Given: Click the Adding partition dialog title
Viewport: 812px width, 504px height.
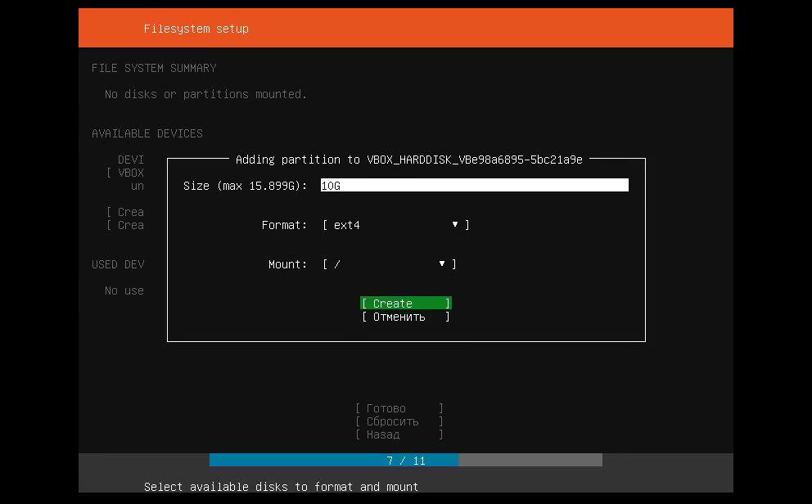Looking at the screenshot, I should [x=408, y=160].
